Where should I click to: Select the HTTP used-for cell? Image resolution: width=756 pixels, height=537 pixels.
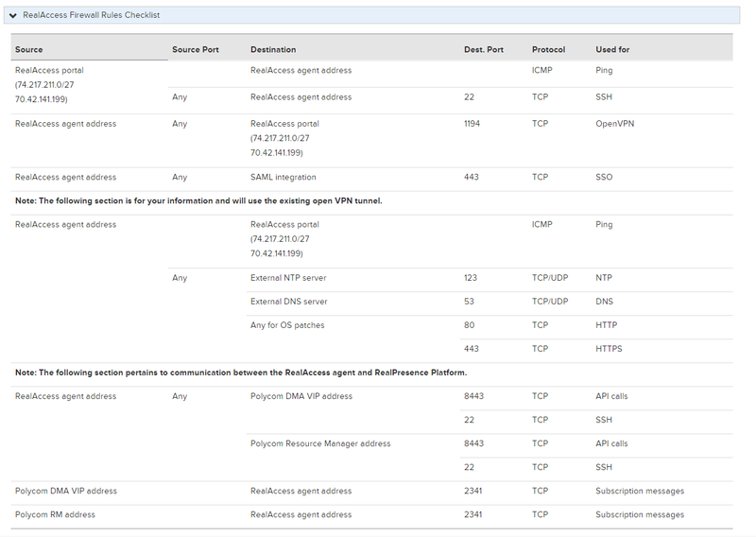(x=606, y=325)
